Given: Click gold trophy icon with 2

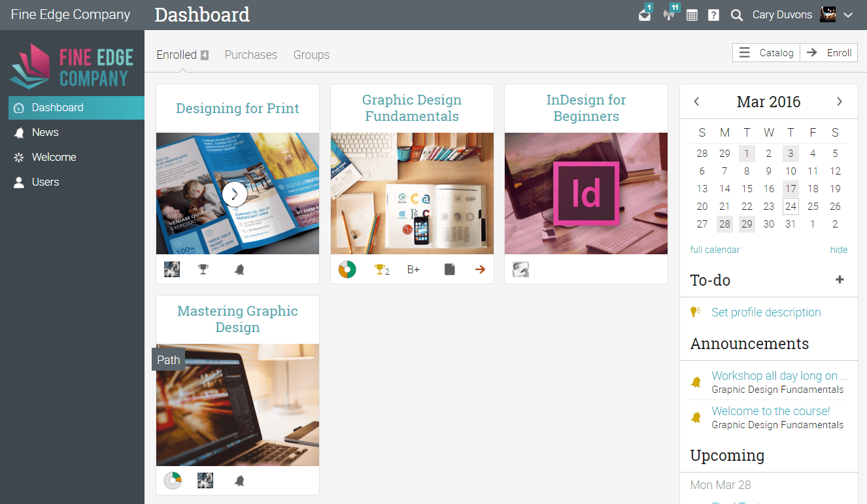Looking at the screenshot, I should click(382, 269).
